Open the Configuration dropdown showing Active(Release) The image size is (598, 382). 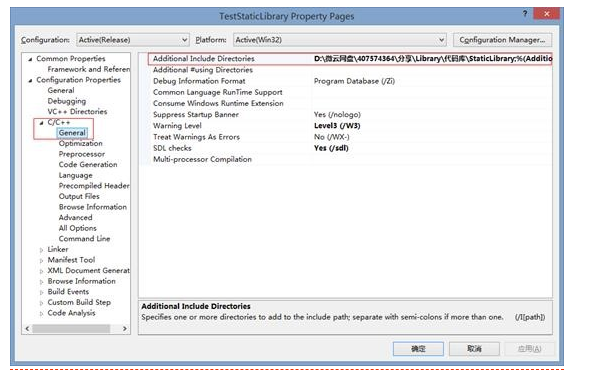[x=133, y=40]
